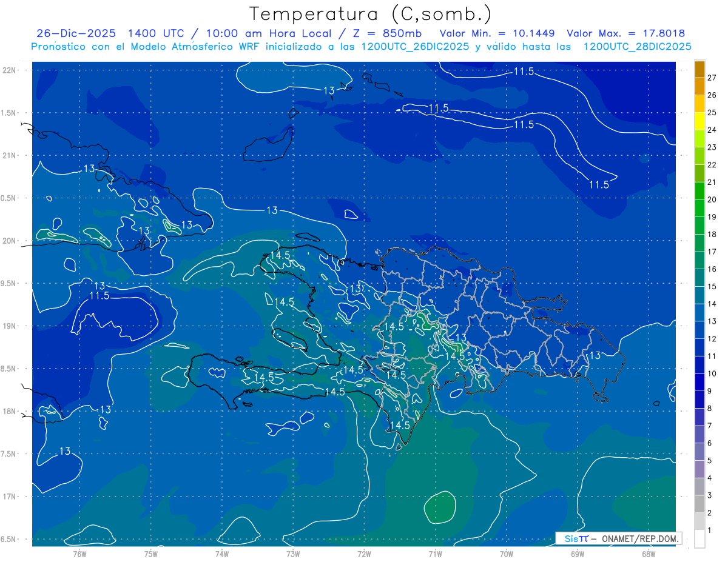Click the color scale number "24"
728x562 pixels.
click(712, 130)
